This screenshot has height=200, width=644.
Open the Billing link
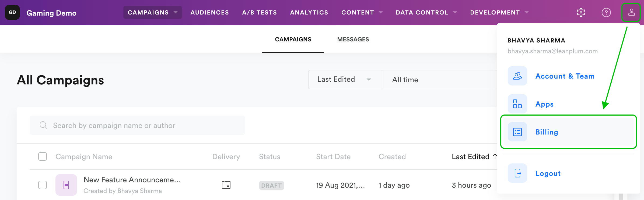point(547,132)
